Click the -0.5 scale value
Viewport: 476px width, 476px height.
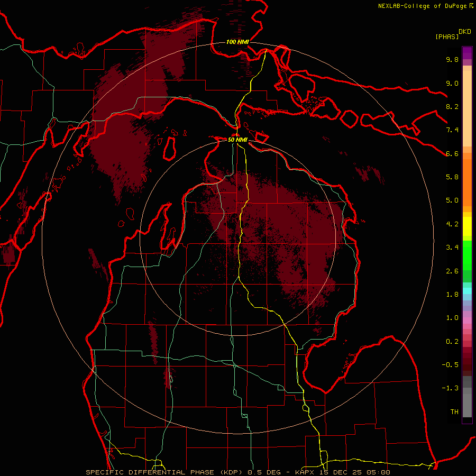point(450,365)
